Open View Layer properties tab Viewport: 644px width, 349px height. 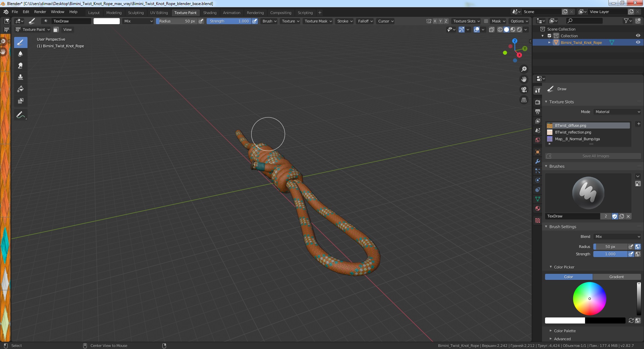point(538,121)
